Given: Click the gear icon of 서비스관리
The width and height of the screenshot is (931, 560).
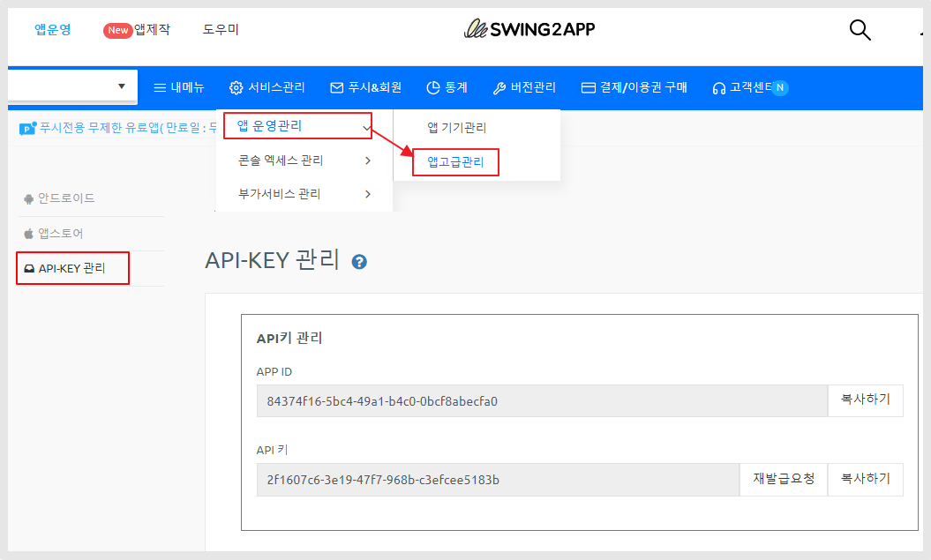Looking at the screenshot, I should (236, 88).
